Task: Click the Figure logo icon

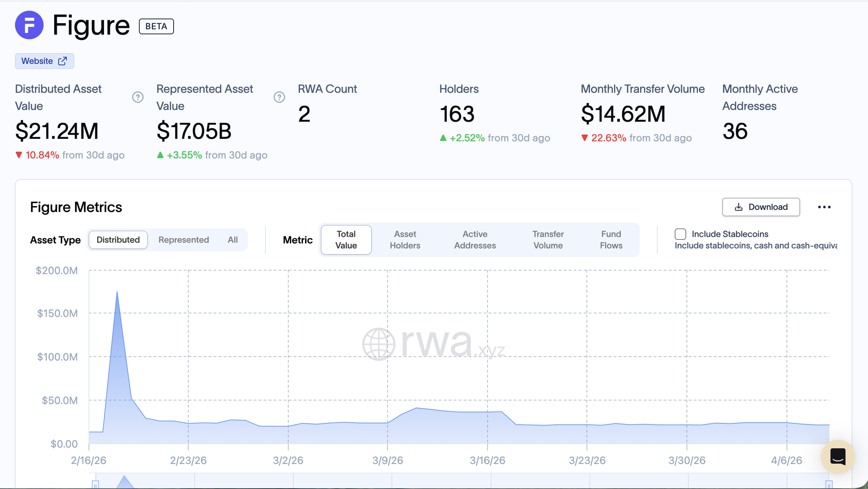Action: [29, 25]
